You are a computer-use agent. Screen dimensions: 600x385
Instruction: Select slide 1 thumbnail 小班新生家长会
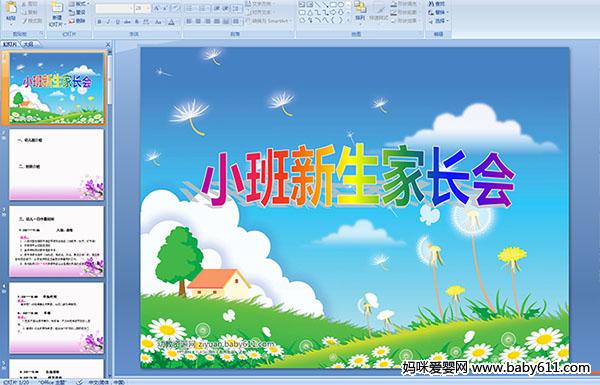coord(57,88)
